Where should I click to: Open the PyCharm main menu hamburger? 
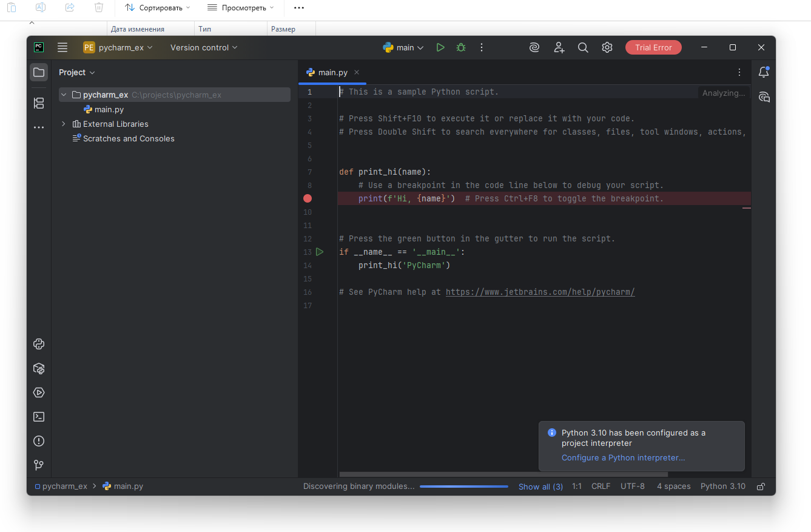coord(62,47)
